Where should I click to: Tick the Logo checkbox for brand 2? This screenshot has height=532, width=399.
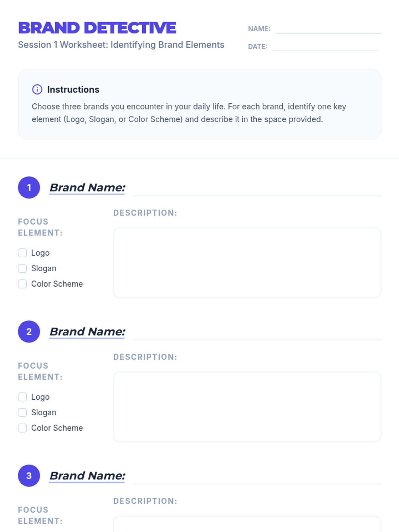(22, 397)
